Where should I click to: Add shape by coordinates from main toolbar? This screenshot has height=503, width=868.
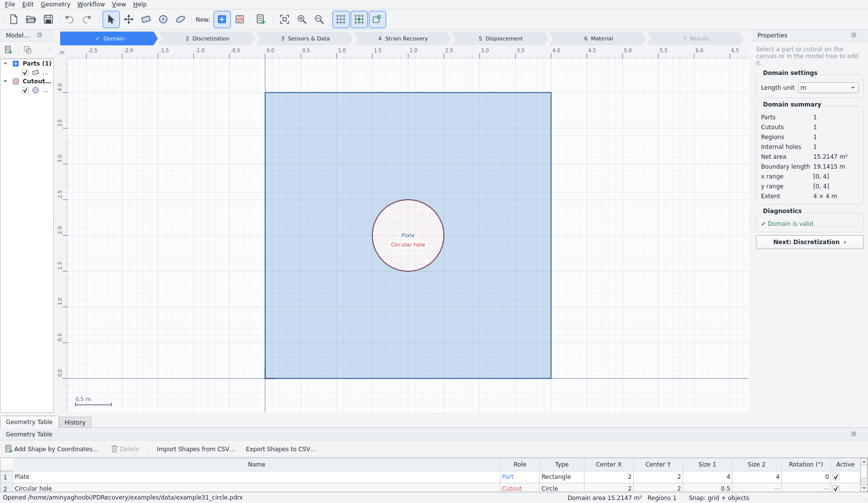point(261,19)
